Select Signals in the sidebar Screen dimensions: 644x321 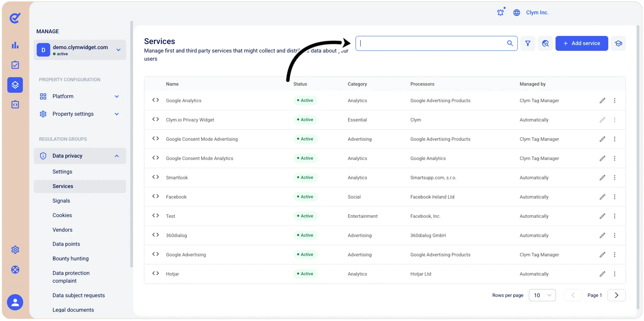point(61,201)
